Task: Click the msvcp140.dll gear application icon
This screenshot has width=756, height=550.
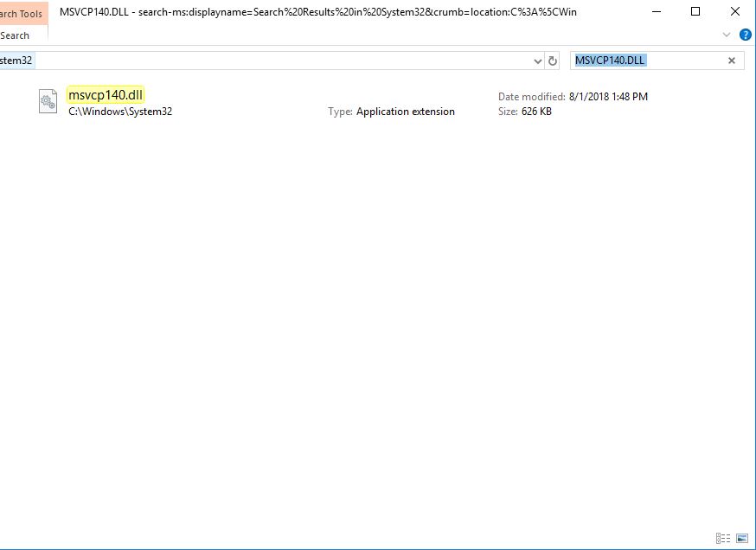Action: click(x=48, y=101)
